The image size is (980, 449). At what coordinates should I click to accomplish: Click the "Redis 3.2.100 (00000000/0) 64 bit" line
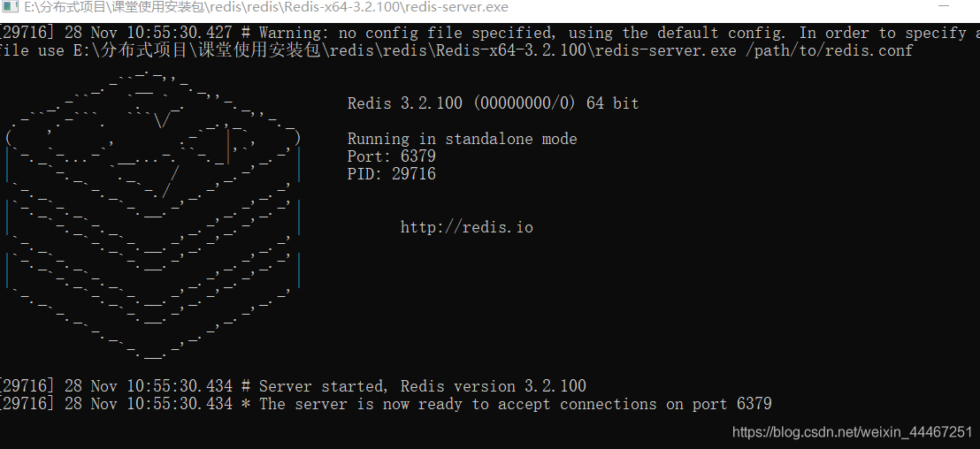coord(494,103)
